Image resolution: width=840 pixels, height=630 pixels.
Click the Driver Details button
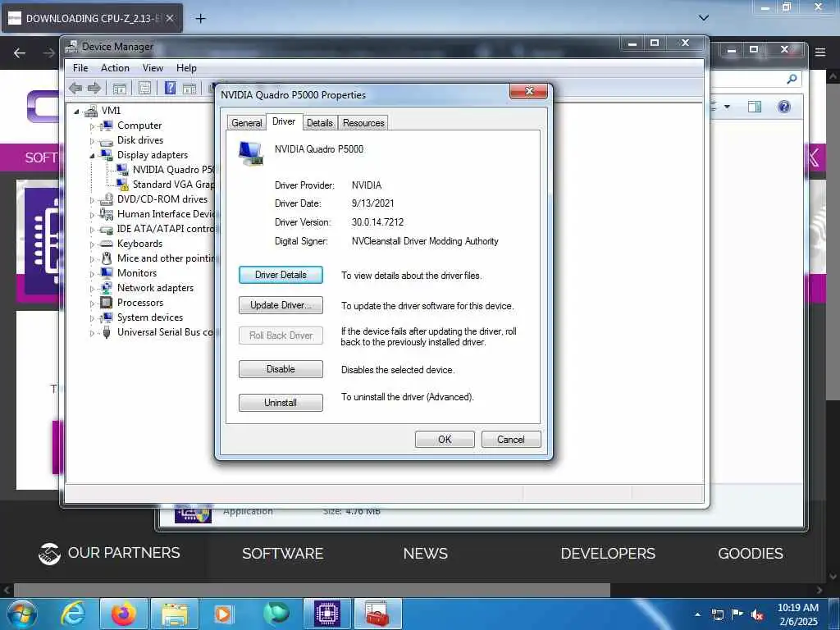coord(281,275)
